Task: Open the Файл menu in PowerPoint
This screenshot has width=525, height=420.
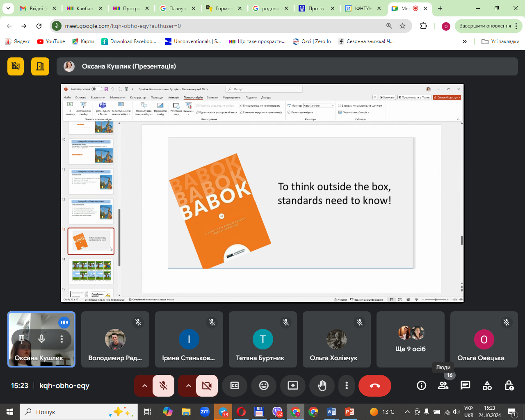Action: coord(68,97)
